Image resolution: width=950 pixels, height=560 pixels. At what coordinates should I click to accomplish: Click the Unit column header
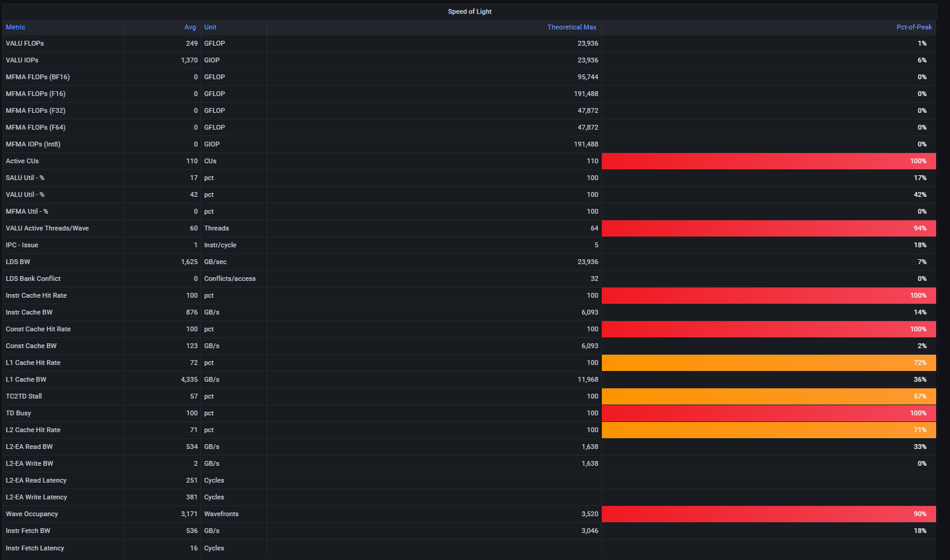click(x=210, y=27)
